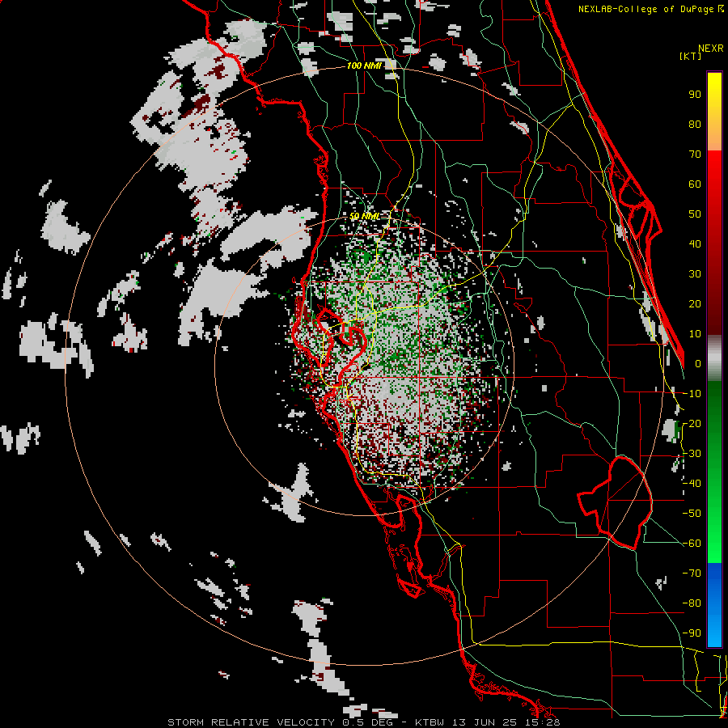This screenshot has height=728, width=728.
Task: Click the "KTBW" radar site identifier
Action: coord(431,722)
